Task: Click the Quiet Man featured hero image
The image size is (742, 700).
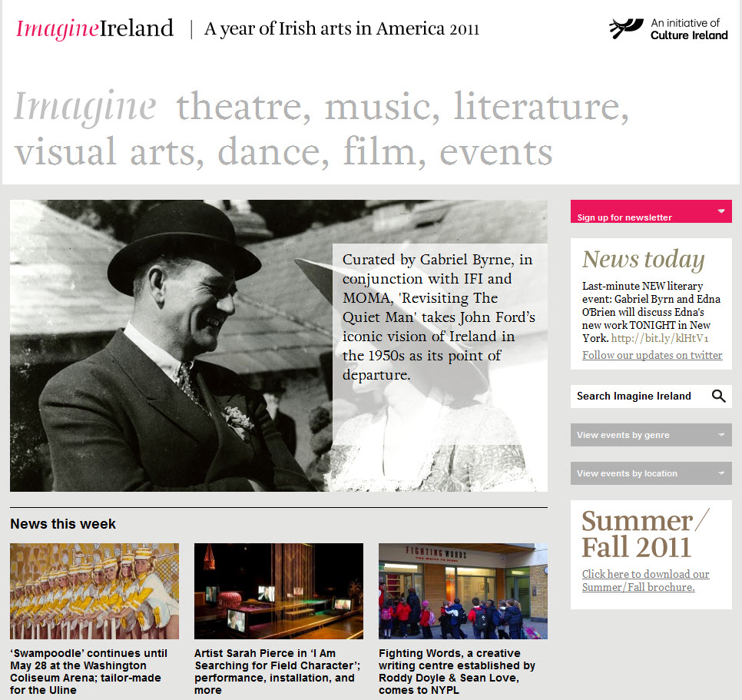Action: pos(169,346)
